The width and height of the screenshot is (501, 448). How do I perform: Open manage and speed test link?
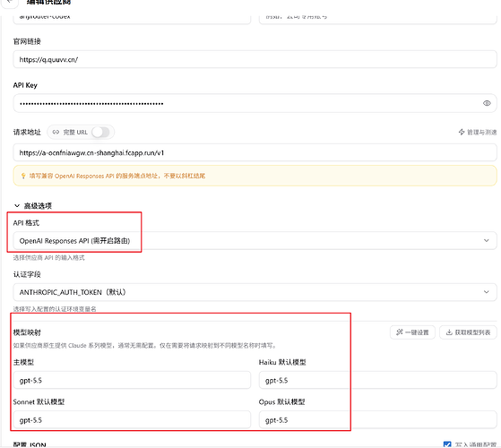click(x=478, y=133)
